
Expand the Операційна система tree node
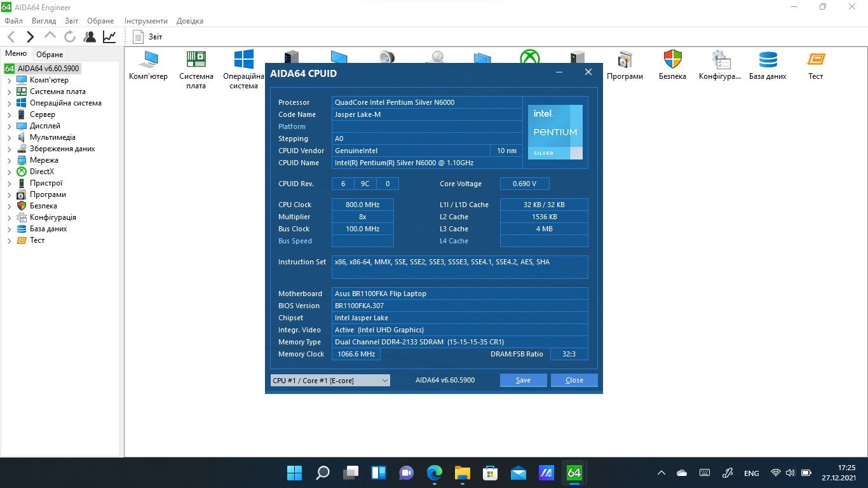[x=9, y=103]
